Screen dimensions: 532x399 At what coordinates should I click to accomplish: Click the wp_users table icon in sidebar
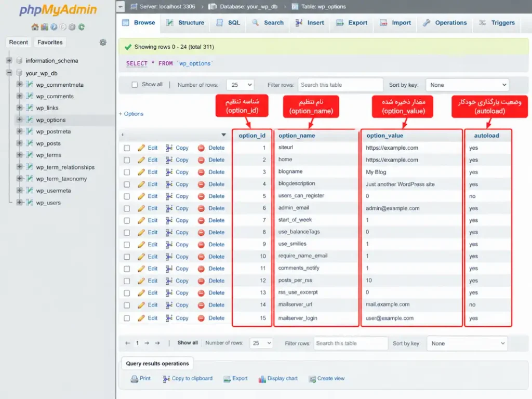pos(30,203)
